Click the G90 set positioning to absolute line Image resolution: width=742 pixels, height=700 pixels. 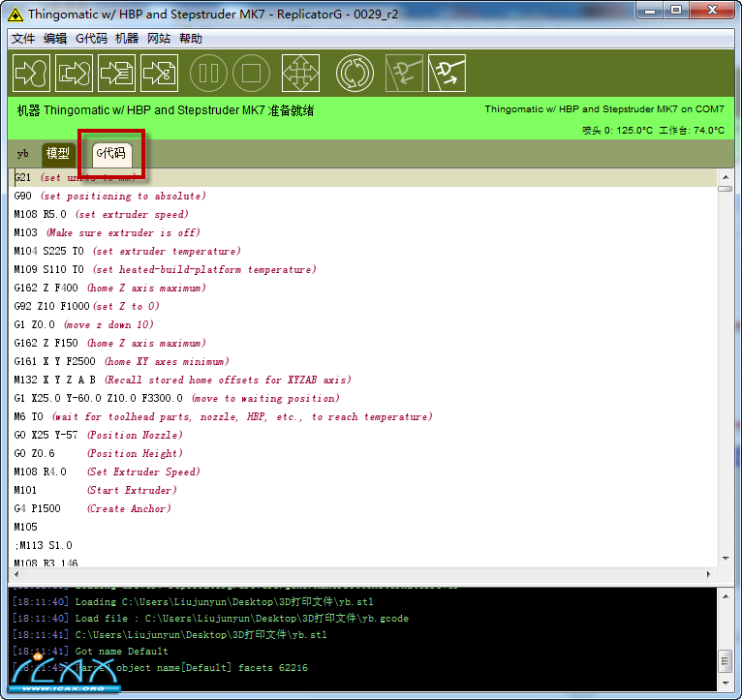coord(109,196)
